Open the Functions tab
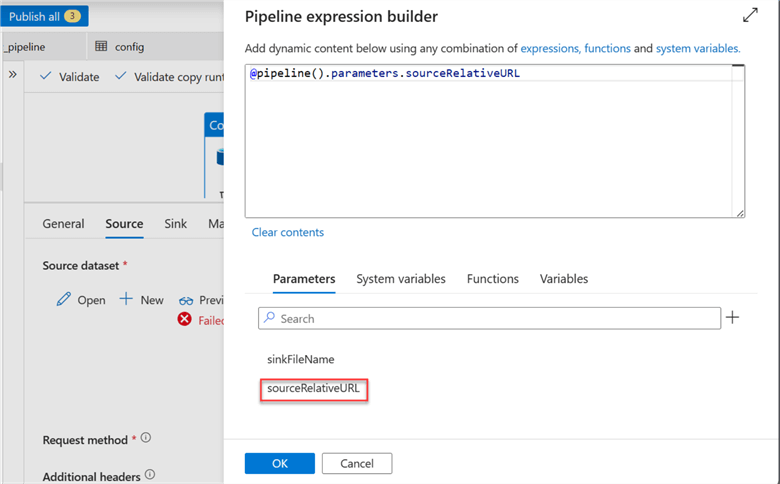Image resolution: width=780 pixels, height=484 pixels. (492, 279)
